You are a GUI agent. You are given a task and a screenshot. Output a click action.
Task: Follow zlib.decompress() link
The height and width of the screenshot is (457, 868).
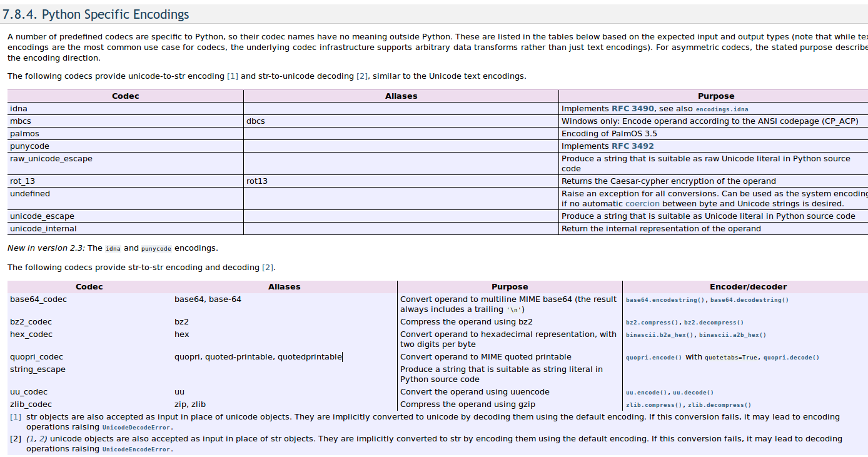pyautogui.click(x=720, y=405)
